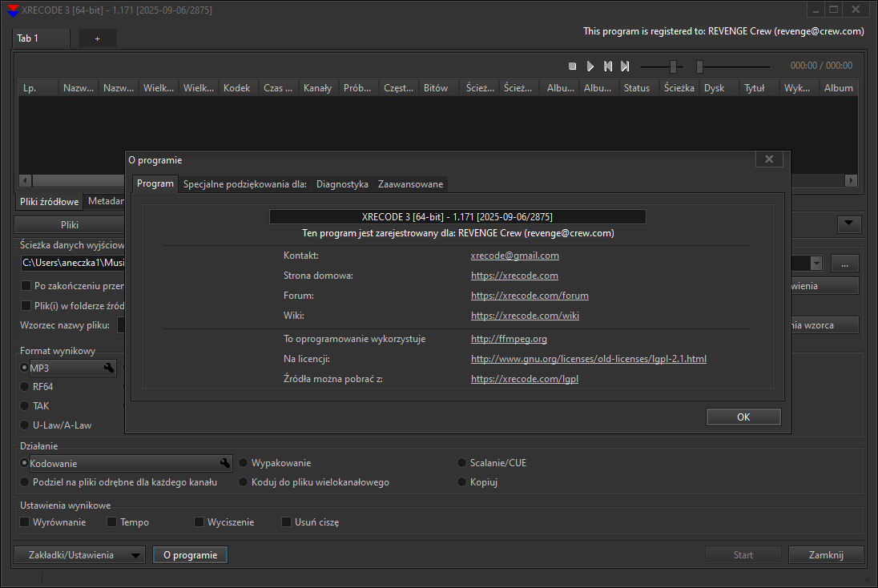Open the ffmpeg.org link
Image resolution: width=878 pixels, height=588 pixels.
509,339
